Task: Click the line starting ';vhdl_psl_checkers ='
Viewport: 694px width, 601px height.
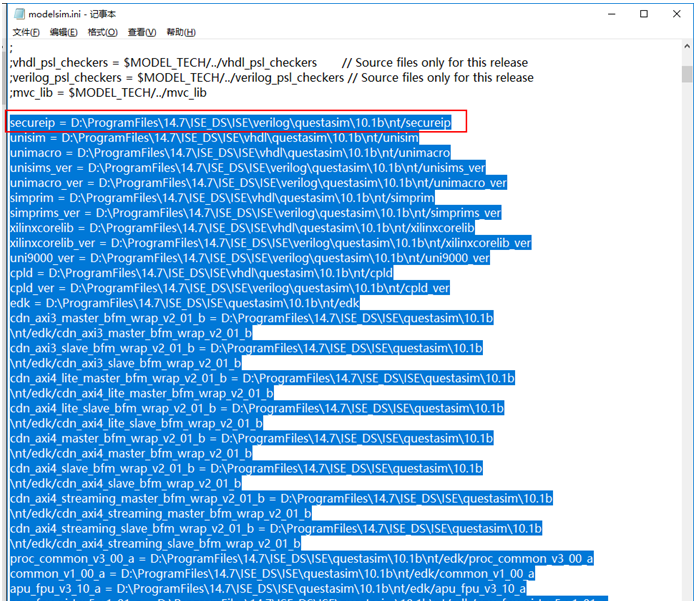Action: click(269, 63)
